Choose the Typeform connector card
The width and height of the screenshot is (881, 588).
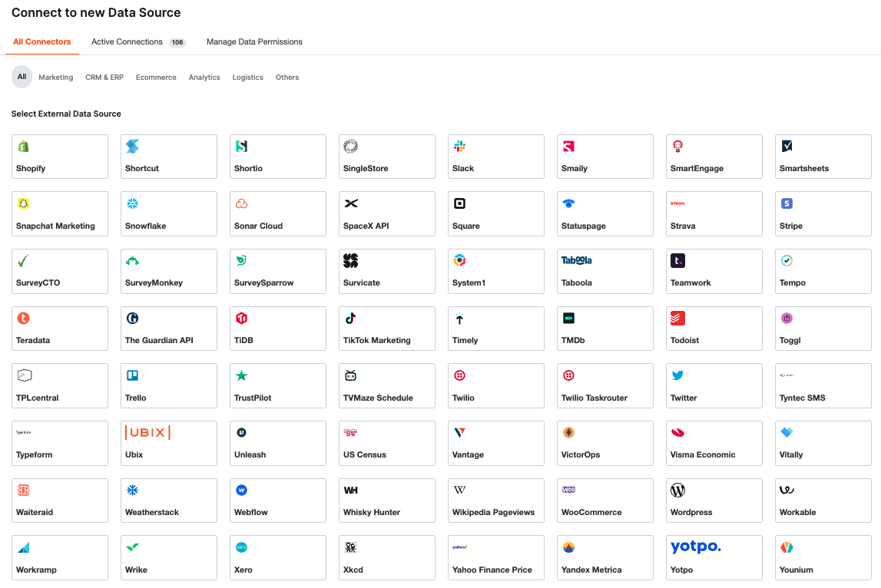(60, 443)
